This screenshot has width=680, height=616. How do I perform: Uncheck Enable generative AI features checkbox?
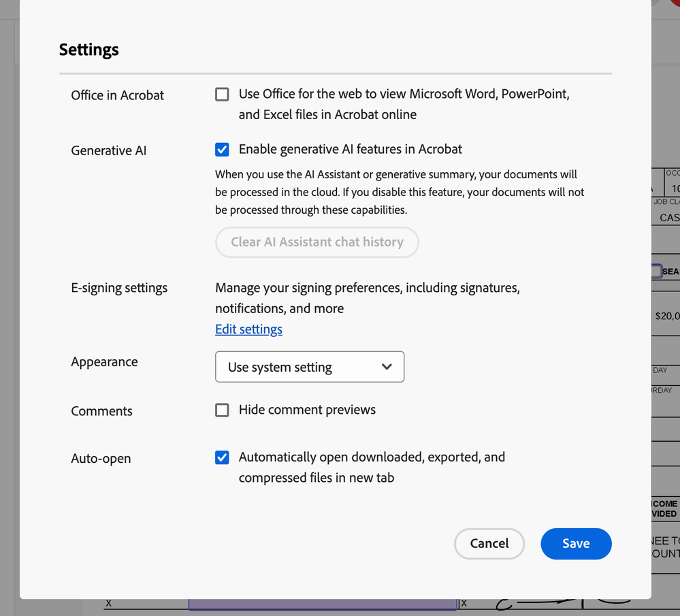[222, 150]
